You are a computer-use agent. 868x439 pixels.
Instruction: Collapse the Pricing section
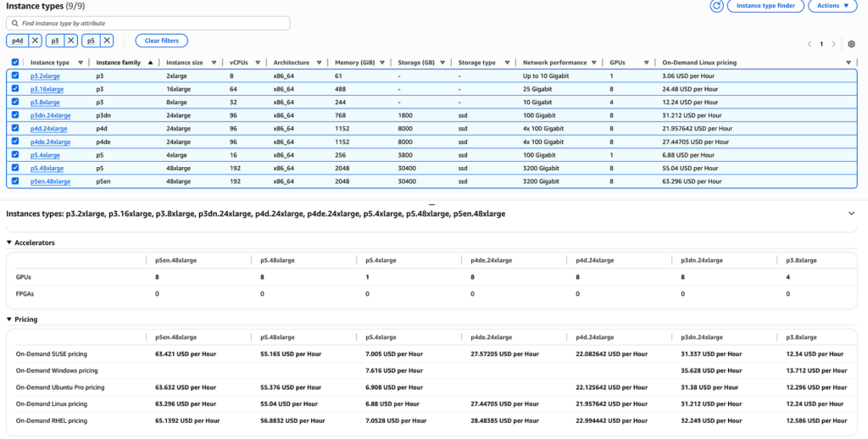8,320
